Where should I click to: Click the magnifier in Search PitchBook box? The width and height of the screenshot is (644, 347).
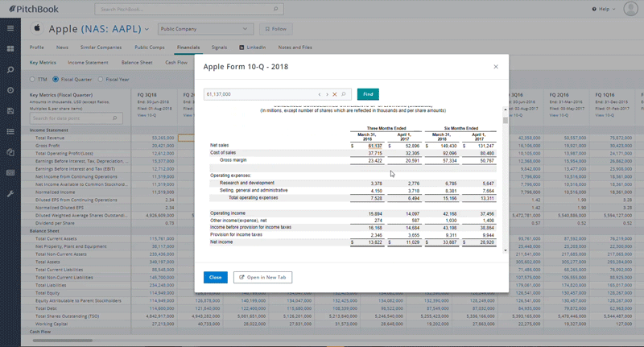click(275, 9)
